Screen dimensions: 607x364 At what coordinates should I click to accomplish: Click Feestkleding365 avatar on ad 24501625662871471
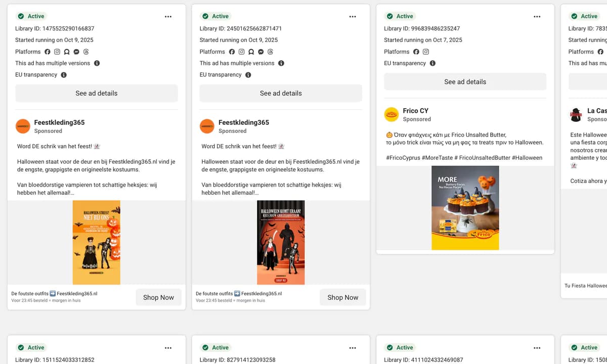tap(207, 126)
